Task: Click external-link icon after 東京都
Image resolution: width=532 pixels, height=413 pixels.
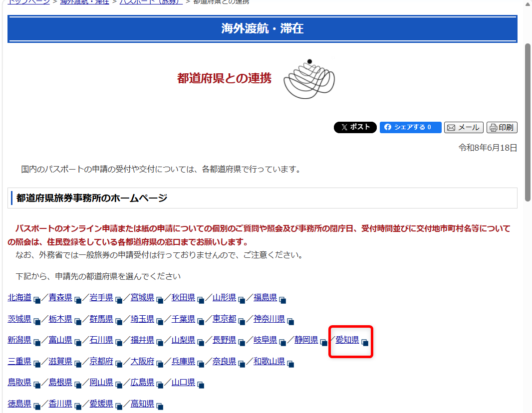Action: click(242, 321)
